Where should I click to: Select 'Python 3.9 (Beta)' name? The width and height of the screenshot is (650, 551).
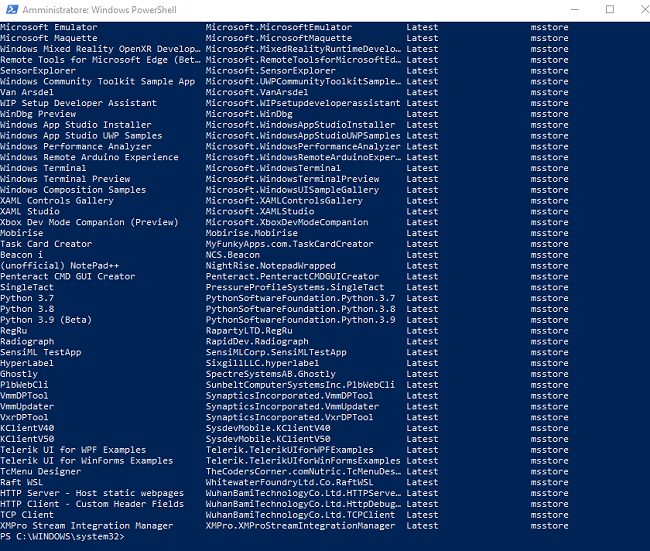[46, 320]
